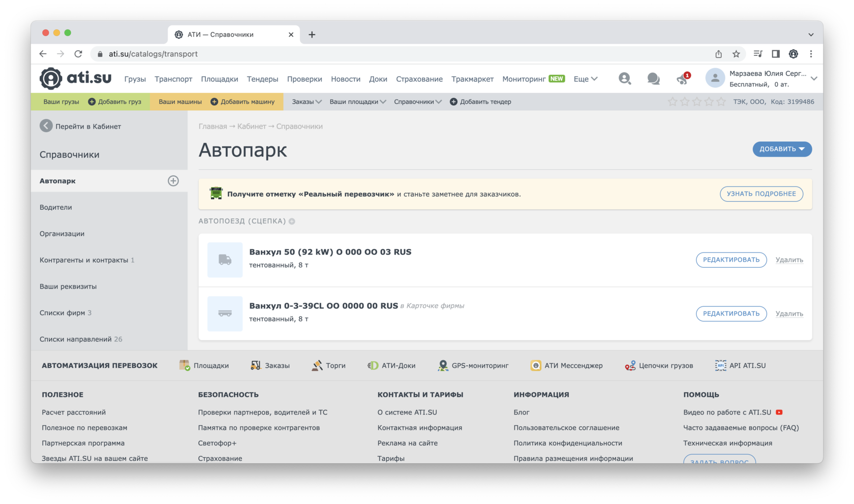854x504 pixels.
Task: Open Расчет расстояний footer link
Action: click(74, 412)
